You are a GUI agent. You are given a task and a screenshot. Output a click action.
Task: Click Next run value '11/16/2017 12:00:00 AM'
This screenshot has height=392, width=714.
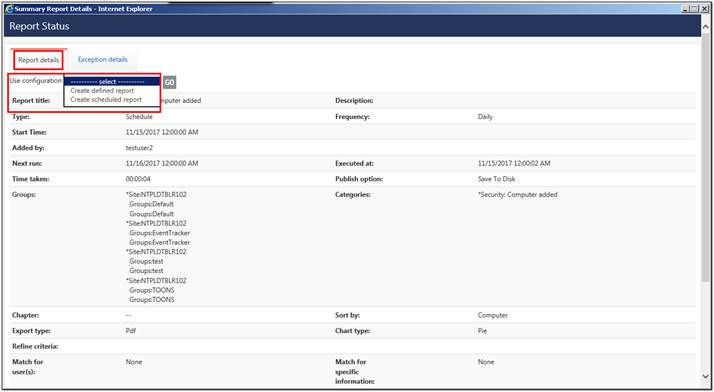tap(162, 163)
